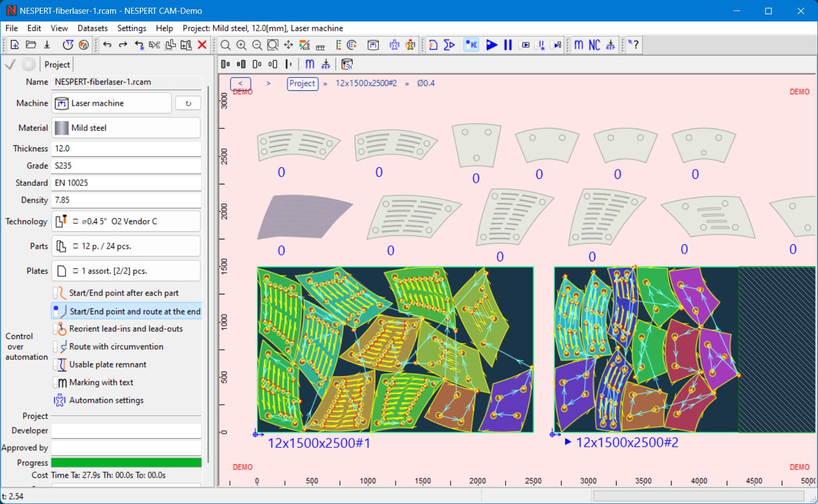This screenshot has height=504, width=818.
Task: Select nested plate 12x1500x2500#1 layout
Action: pos(395,349)
